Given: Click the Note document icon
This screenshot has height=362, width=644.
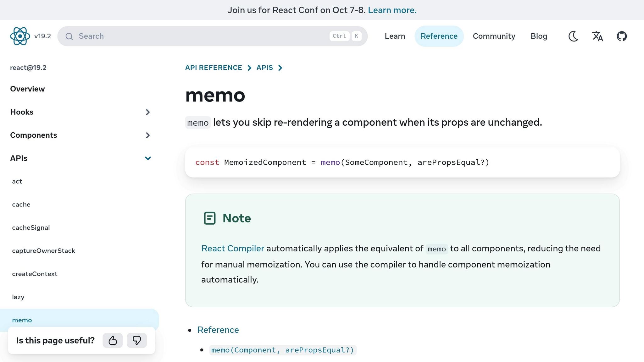Looking at the screenshot, I should (x=210, y=218).
